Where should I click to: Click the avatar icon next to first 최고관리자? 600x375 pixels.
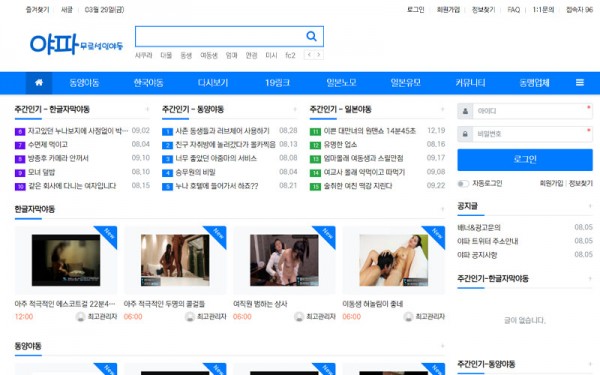80,316
